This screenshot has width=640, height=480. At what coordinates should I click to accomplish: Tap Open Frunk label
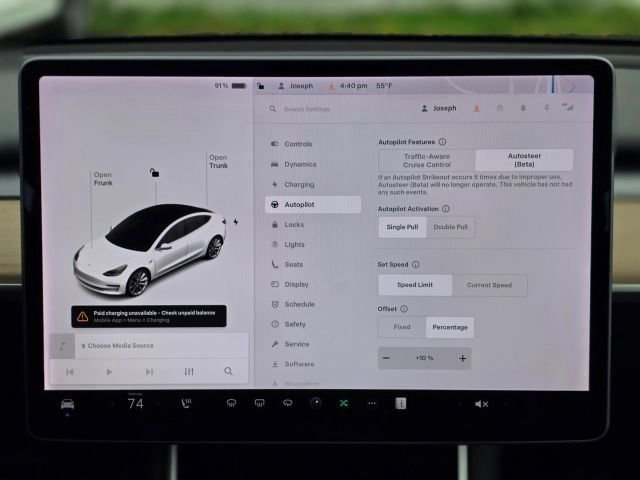103,179
